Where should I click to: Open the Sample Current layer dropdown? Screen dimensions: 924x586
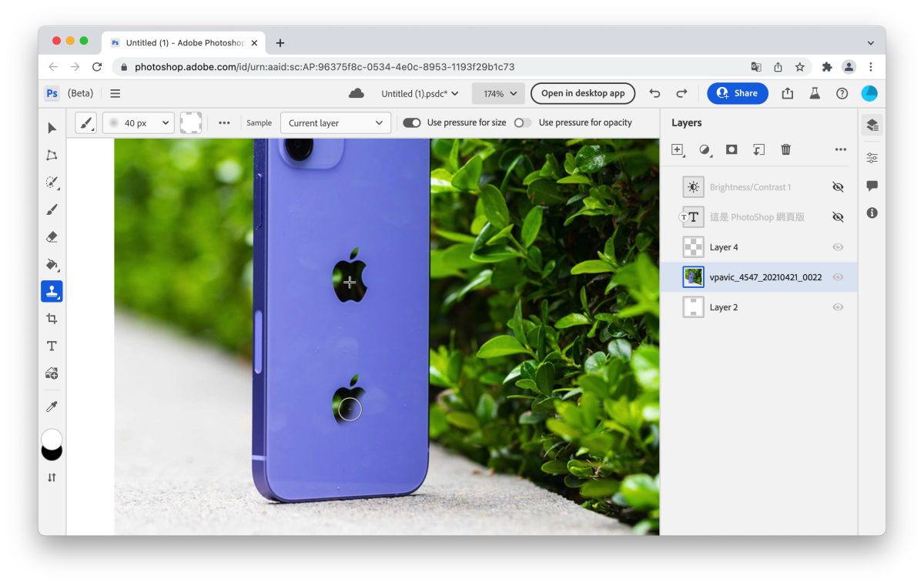[x=336, y=122]
